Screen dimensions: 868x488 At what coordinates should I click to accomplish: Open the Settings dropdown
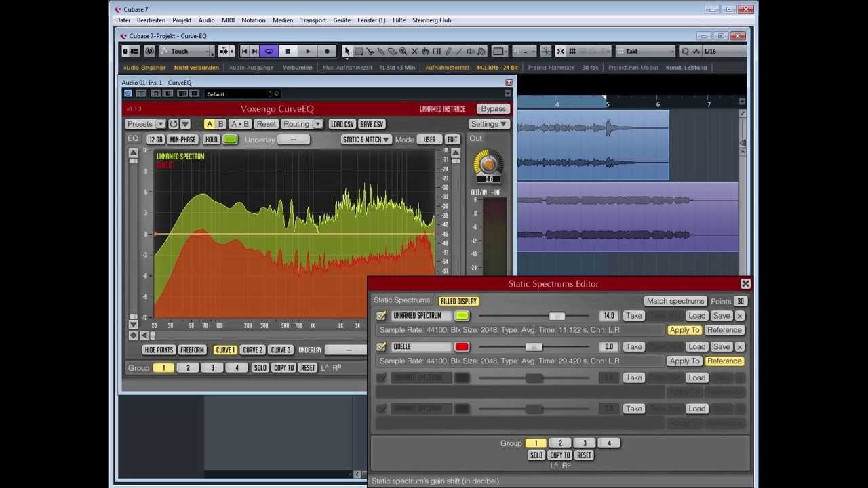pyautogui.click(x=489, y=124)
